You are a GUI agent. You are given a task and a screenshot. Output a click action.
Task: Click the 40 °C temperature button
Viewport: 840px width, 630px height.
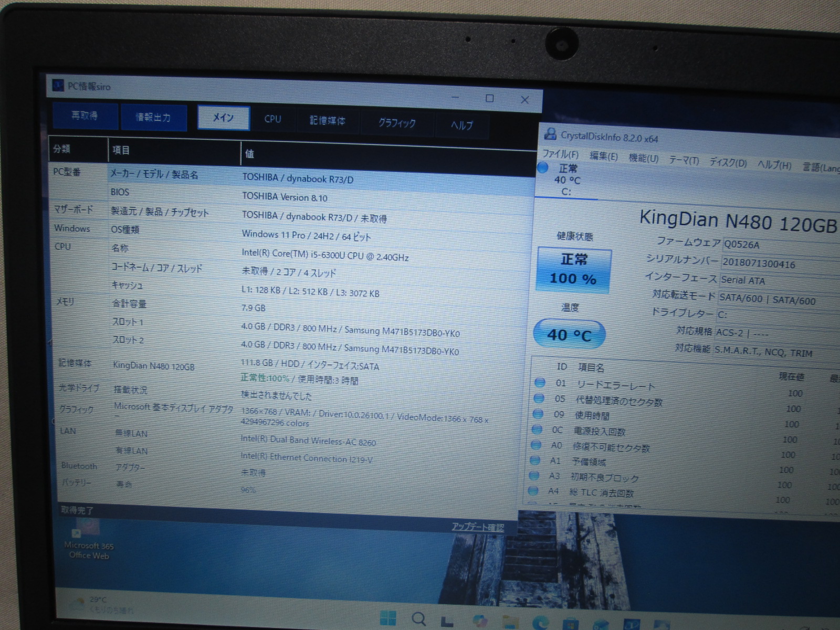pyautogui.click(x=569, y=334)
